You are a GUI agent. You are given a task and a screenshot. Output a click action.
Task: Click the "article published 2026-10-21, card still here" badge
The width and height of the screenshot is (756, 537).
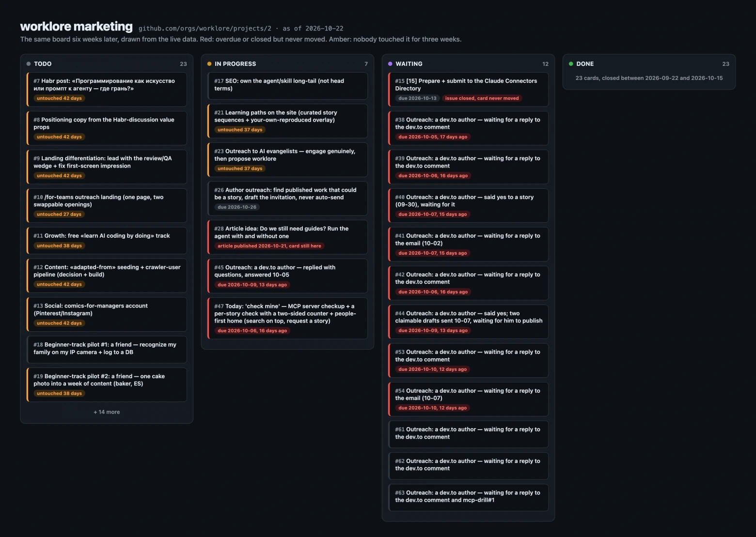269,246
